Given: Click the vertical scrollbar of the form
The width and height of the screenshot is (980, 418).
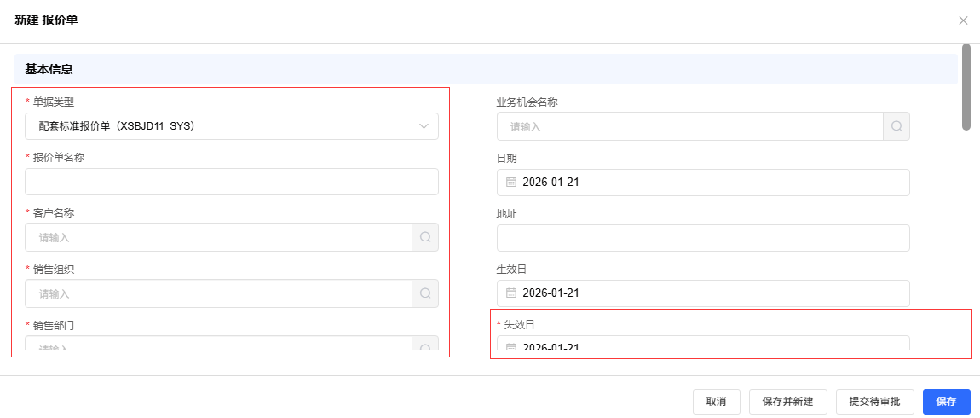Looking at the screenshot, I should pyautogui.click(x=966, y=87).
